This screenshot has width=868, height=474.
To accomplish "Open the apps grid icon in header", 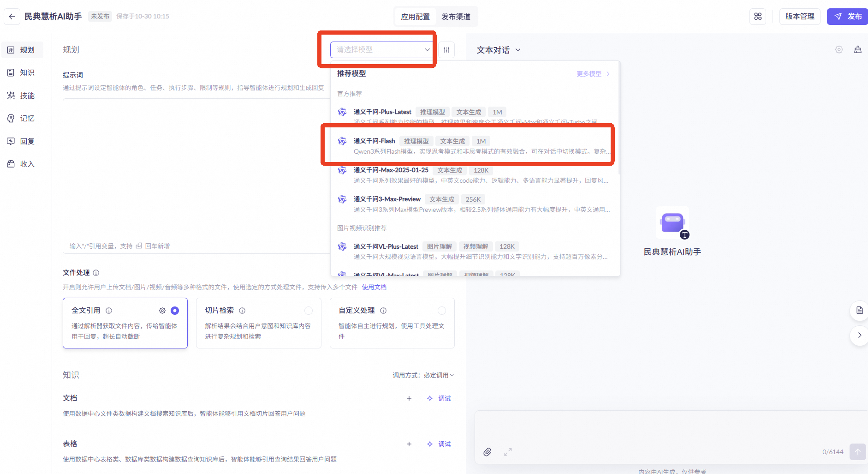I will point(758,17).
